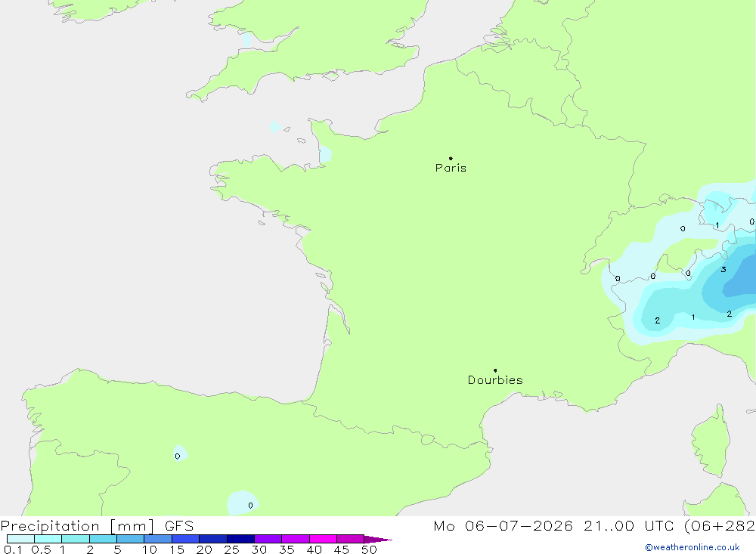The height and width of the screenshot is (554, 756).
Task: Click the '21..00' forecast time
Action: coord(609,525)
